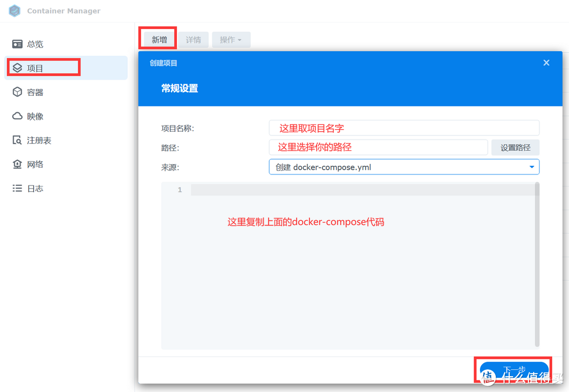
Task: Select the 网络 network sidebar icon
Action: [x=35, y=164]
